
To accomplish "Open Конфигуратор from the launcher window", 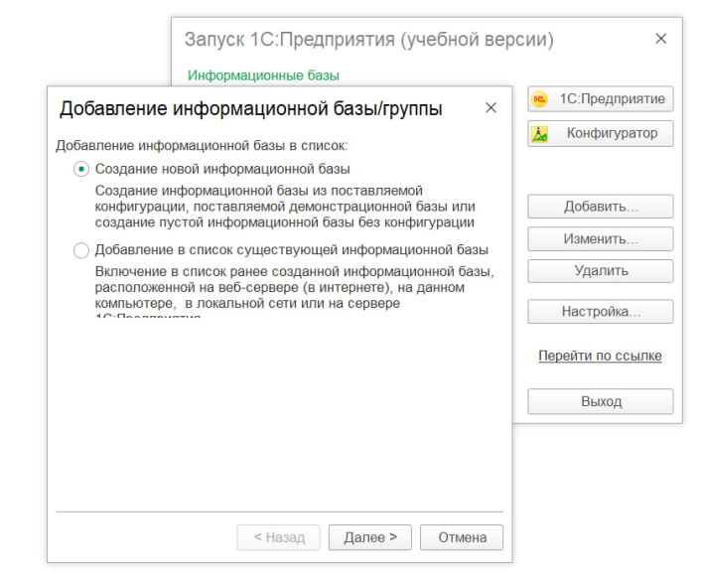I will click(x=601, y=133).
